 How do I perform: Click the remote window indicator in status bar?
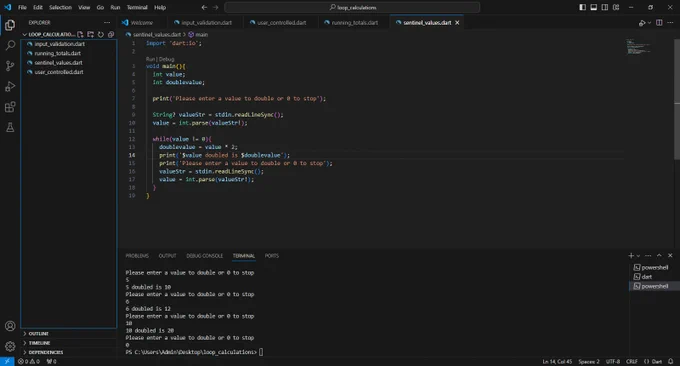click(7, 361)
